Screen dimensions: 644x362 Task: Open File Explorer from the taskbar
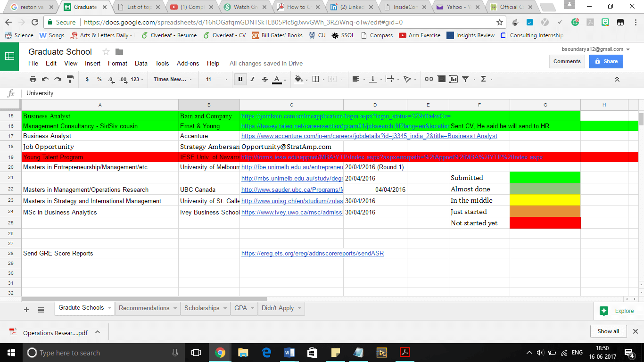tap(243, 353)
